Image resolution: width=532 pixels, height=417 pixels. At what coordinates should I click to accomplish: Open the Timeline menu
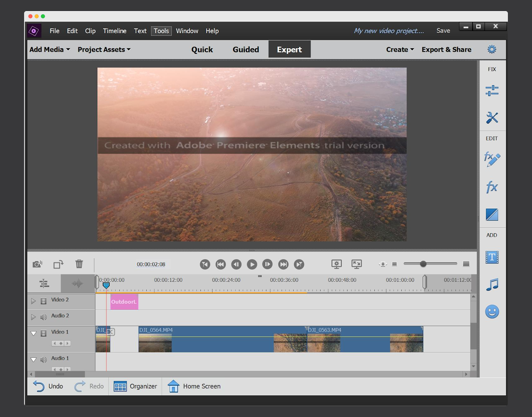[115, 31]
